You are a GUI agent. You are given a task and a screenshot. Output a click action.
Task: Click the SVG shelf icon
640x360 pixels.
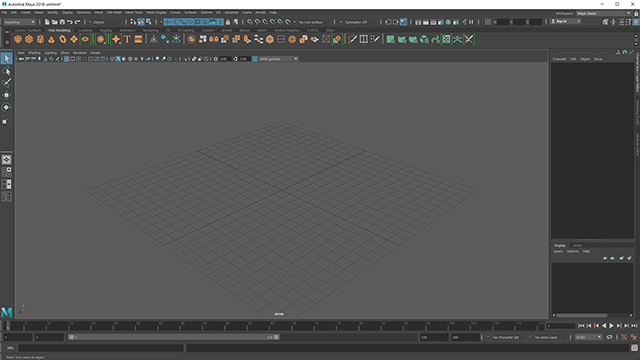point(138,39)
